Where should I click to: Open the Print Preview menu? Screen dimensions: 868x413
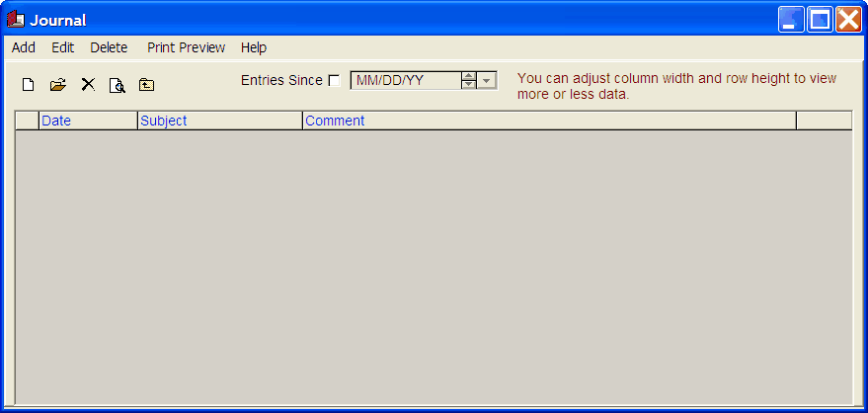[x=186, y=47]
